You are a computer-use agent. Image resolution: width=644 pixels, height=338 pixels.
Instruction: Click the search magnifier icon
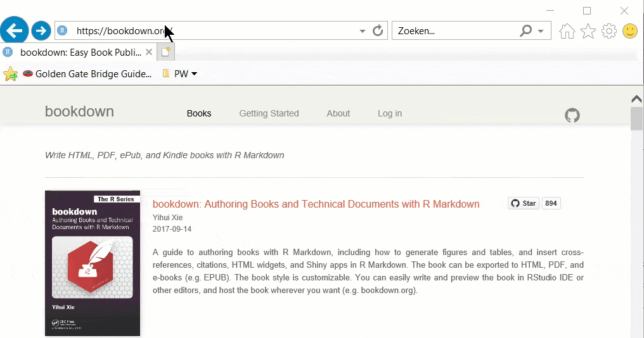click(x=525, y=30)
